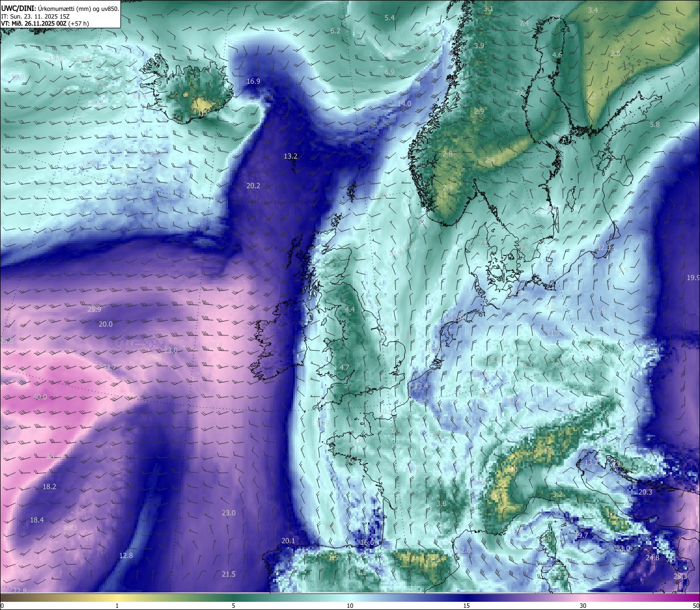Click the 13.4 value near the Dutch coast
Viewport: 700px width, 610px height.
(x=421, y=386)
